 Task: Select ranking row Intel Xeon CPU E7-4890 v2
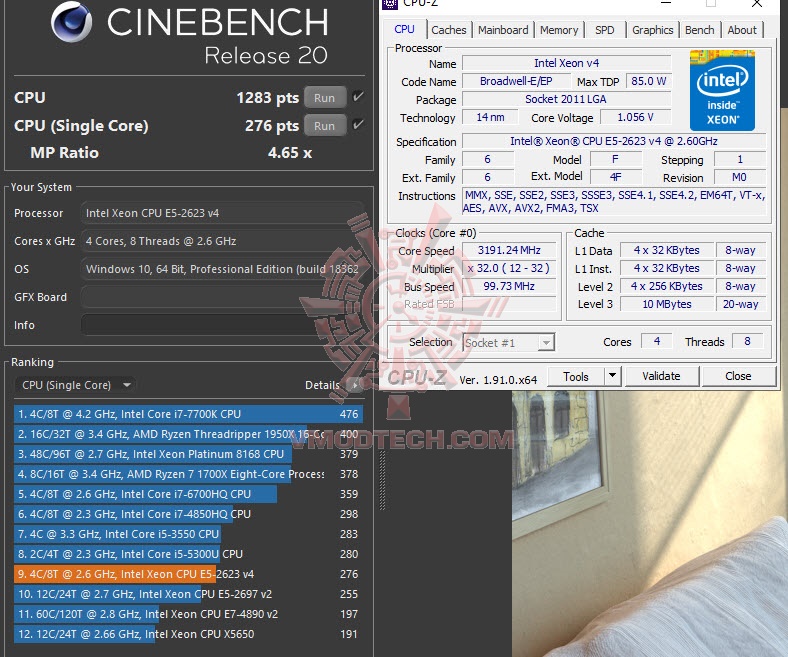click(x=188, y=614)
